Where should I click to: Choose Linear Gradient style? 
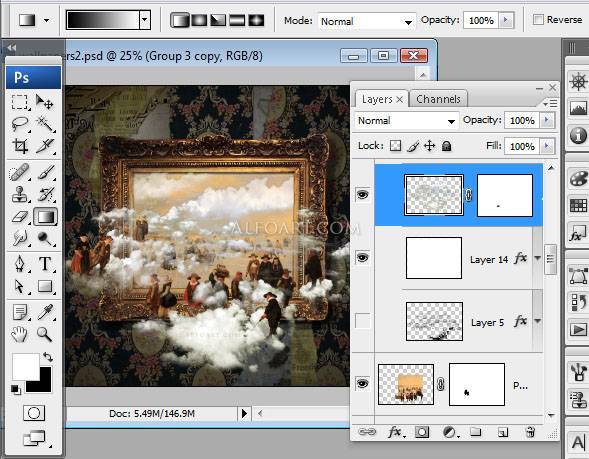tap(180, 20)
